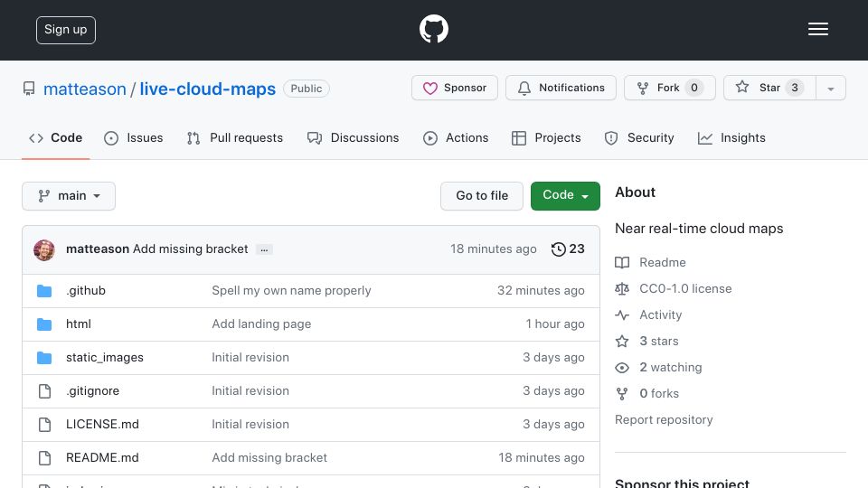This screenshot has height=488, width=868.
Task: Go to the Security tab
Action: pos(639,137)
